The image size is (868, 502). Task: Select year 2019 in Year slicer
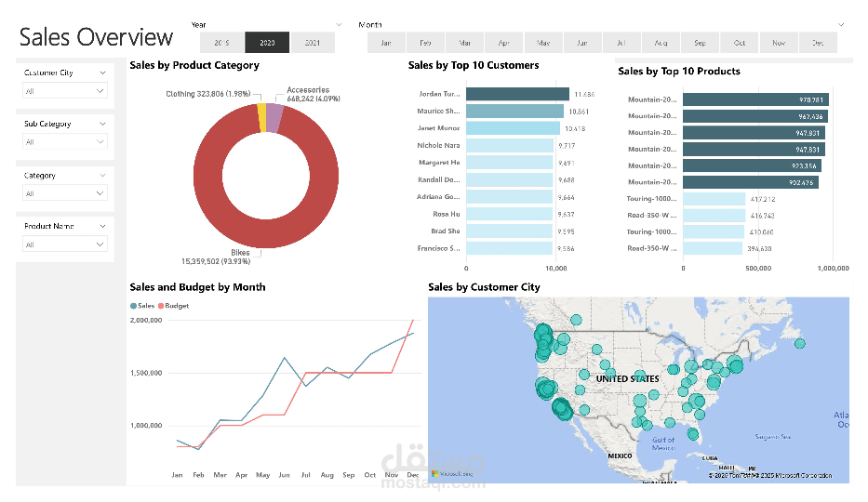pyautogui.click(x=221, y=43)
